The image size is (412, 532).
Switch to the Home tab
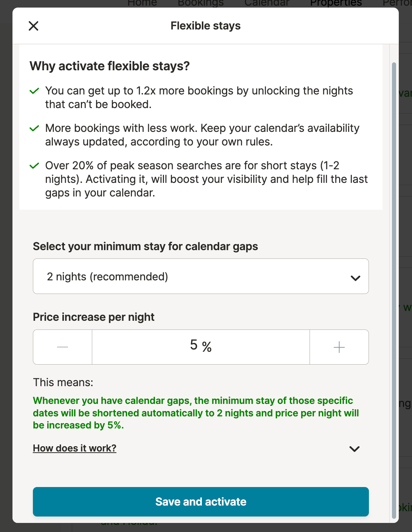pos(142,3)
